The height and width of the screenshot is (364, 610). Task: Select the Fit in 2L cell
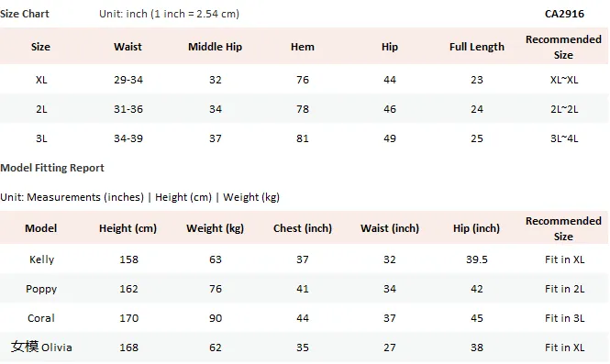[564, 289]
